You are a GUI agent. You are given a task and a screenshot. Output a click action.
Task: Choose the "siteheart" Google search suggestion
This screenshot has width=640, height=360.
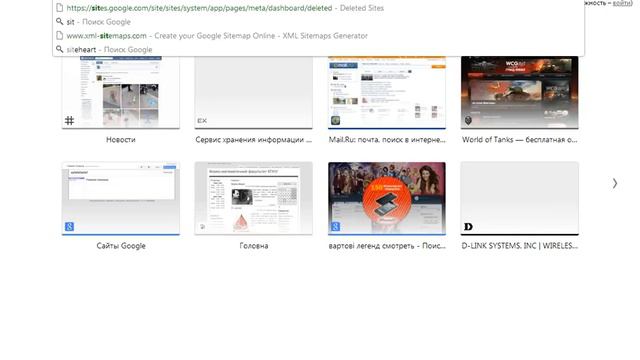click(318, 49)
